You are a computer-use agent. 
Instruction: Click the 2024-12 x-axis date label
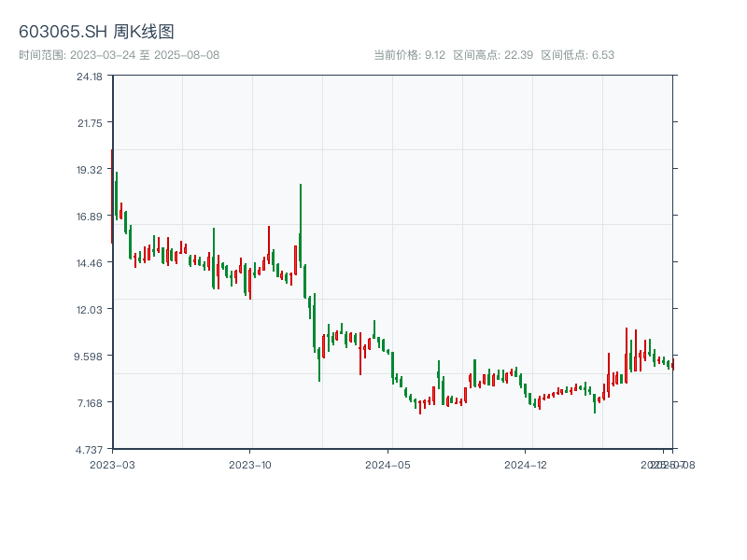coord(526,464)
